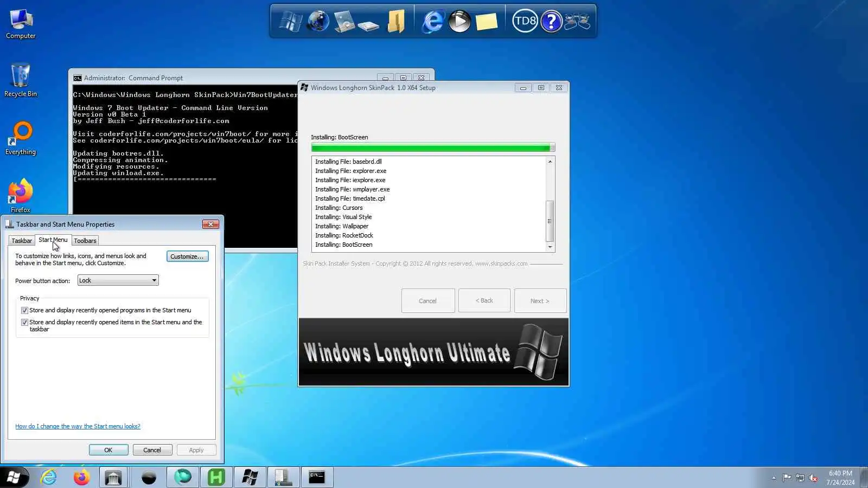Select the log row 'Installing File: wmplayer.exe'
This screenshot has height=488, width=868.
pyautogui.click(x=353, y=189)
